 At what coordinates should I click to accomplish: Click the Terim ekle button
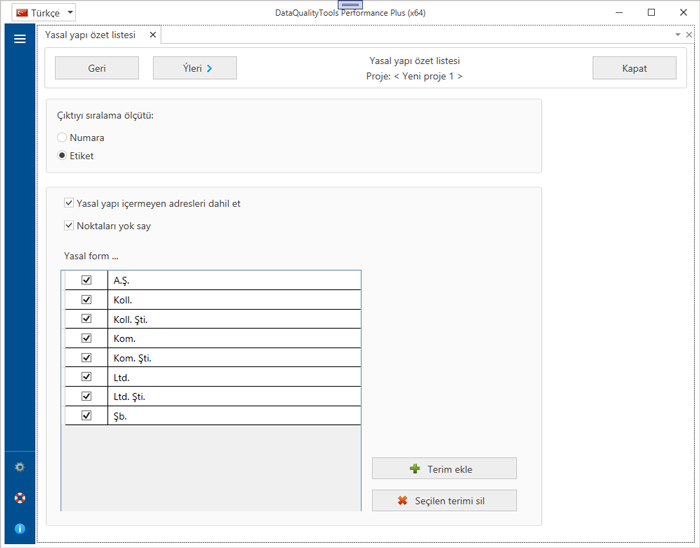[x=444, y=469]
